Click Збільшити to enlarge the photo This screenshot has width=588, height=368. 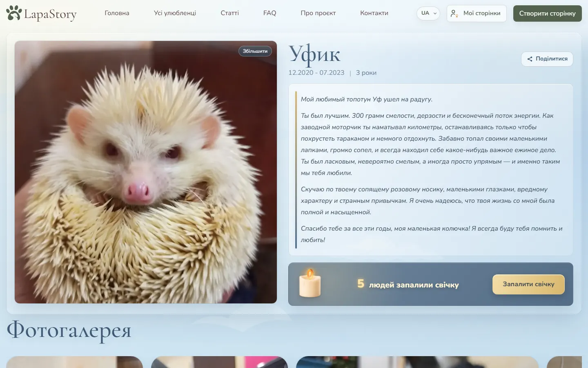[x=255, y=51]
